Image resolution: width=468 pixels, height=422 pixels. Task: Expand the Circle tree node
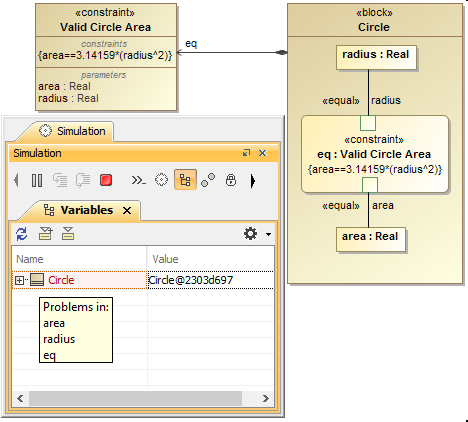[x=19, y=280]
